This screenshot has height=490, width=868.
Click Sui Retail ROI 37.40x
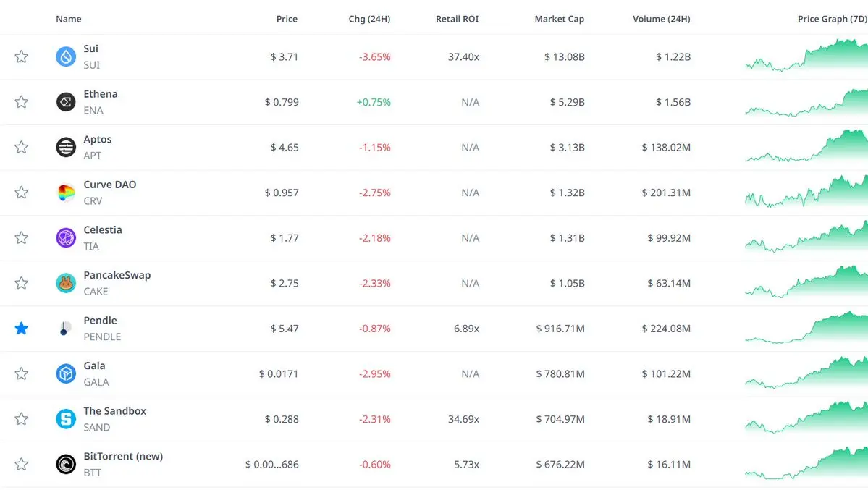pos(464,56)
